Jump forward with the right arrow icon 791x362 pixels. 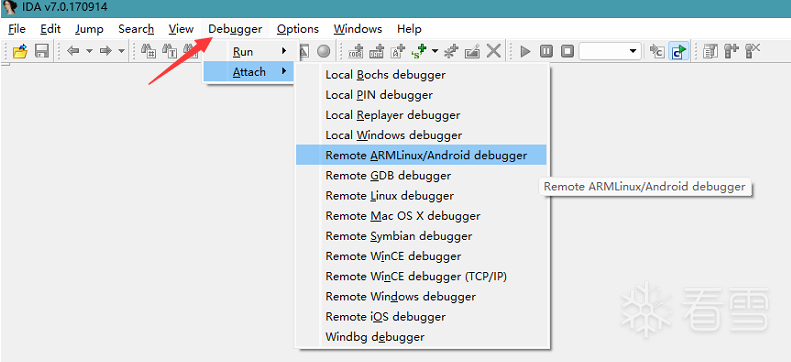(105, 51)
